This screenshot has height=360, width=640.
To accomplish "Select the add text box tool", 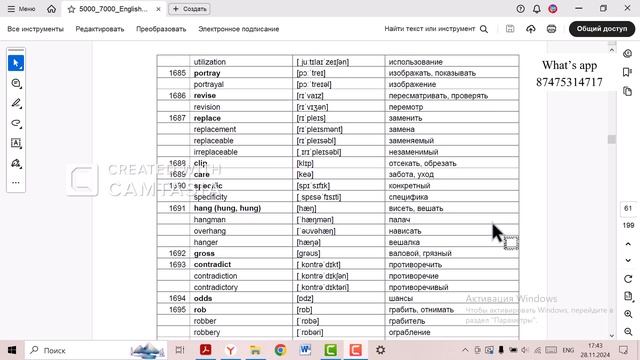I will [x=16, y=143].
